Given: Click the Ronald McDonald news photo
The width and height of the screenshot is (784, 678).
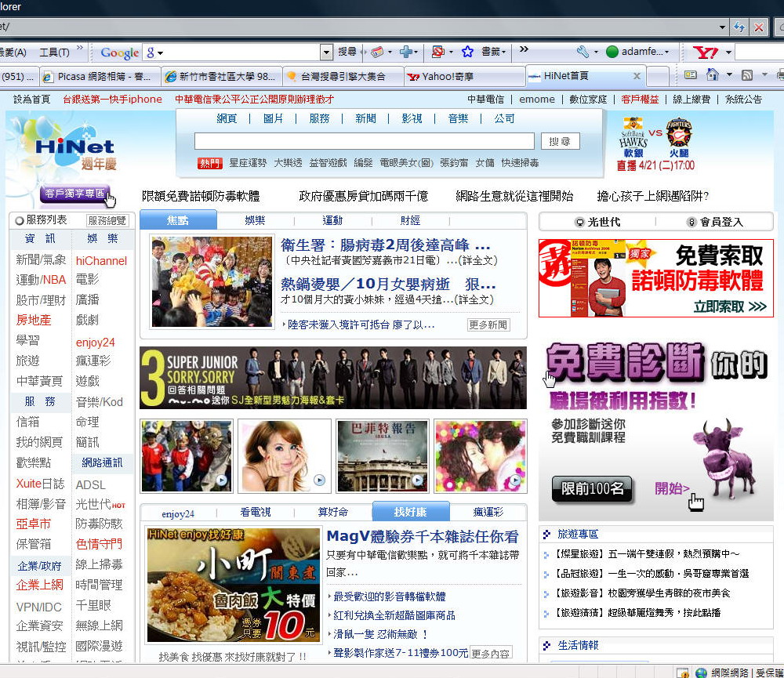Looking at the screenshot, I should pyautogui.click(x=212, y=281).
